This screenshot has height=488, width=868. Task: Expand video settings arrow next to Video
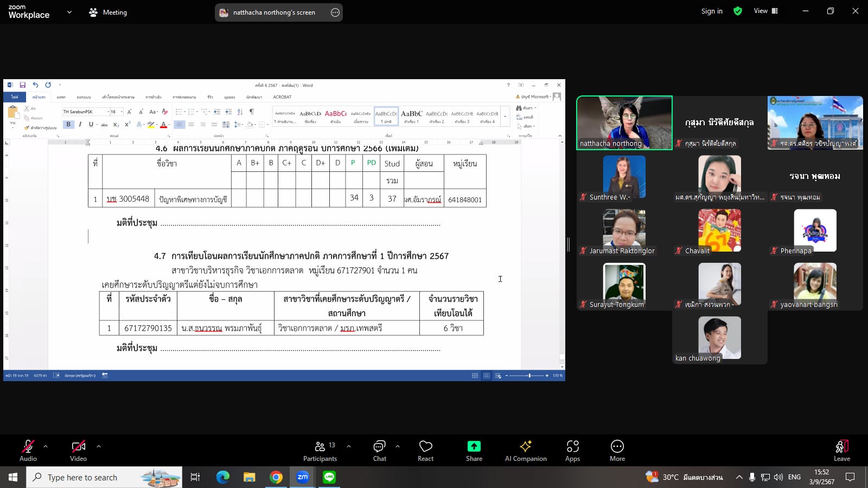point(99,446)
